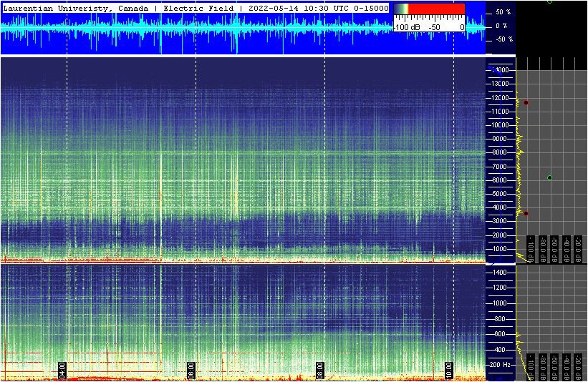Image resolution: width=588 pixels, height=382 pixels.
Task: Select the 08:00 time marker
Action: tap(320, 371)
